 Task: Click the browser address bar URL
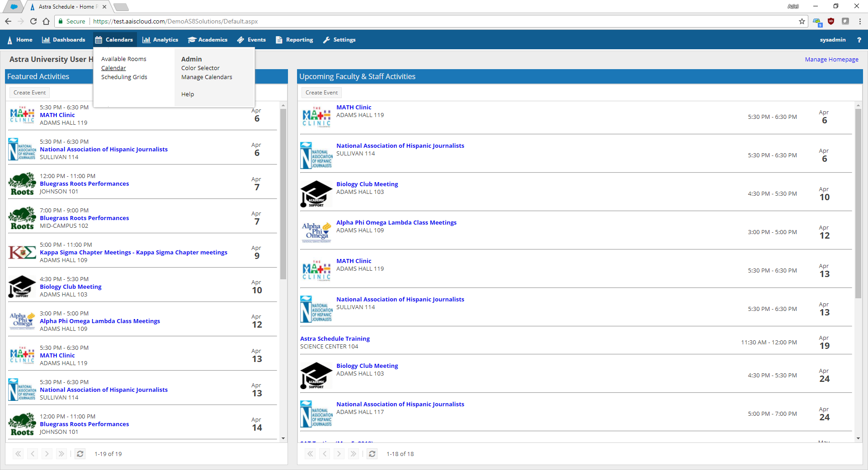175,21
